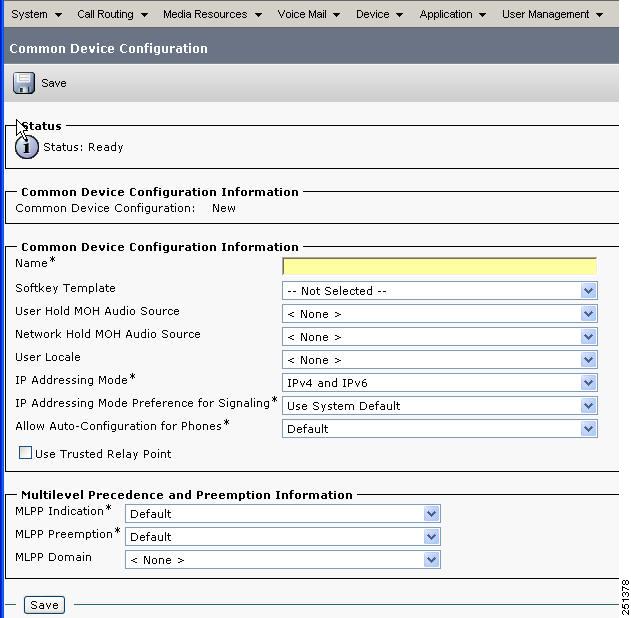The image size is (631, 618).
Task: Click the Save button at the bottom
Action: point(44,605)
